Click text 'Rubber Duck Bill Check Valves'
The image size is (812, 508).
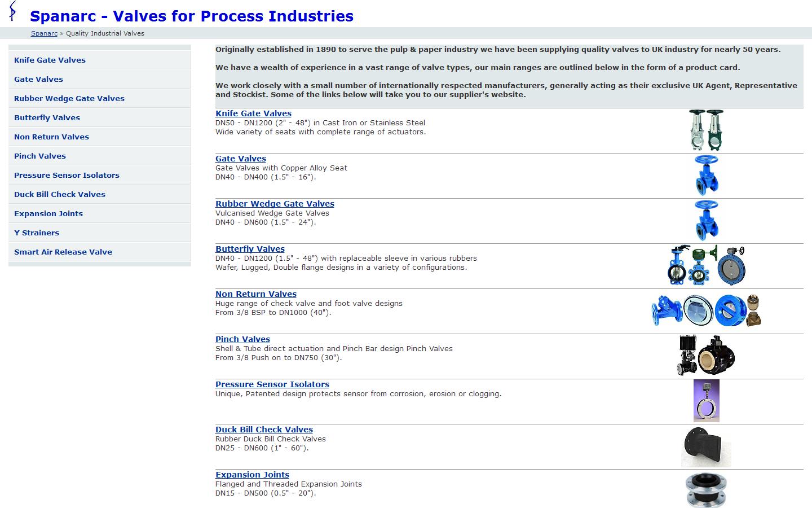click(x=271, y=439)
